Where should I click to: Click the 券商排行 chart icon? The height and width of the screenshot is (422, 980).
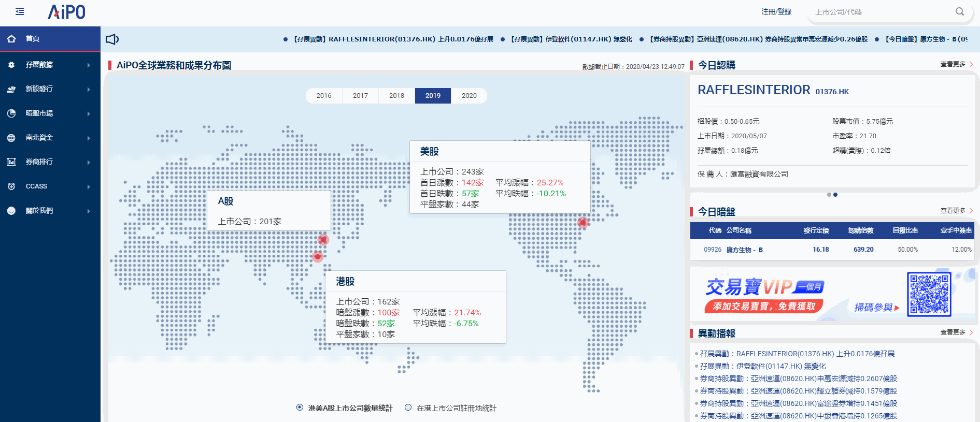11,162
